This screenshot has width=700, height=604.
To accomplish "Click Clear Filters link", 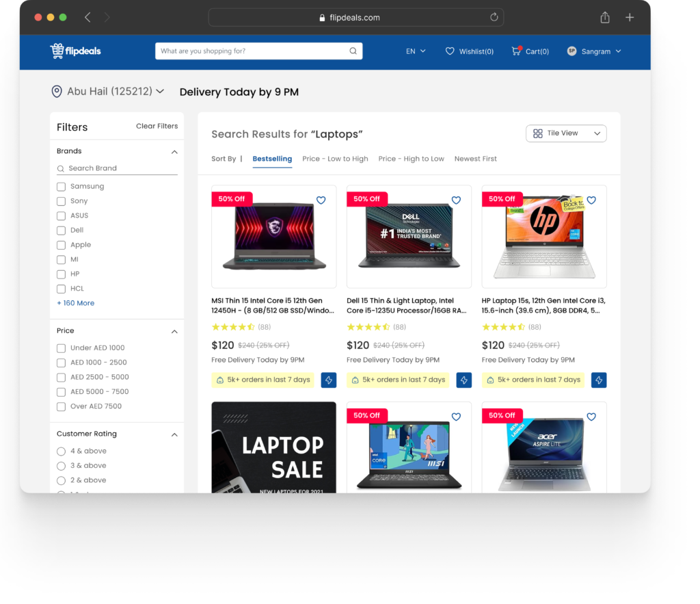I will point(157,127).
